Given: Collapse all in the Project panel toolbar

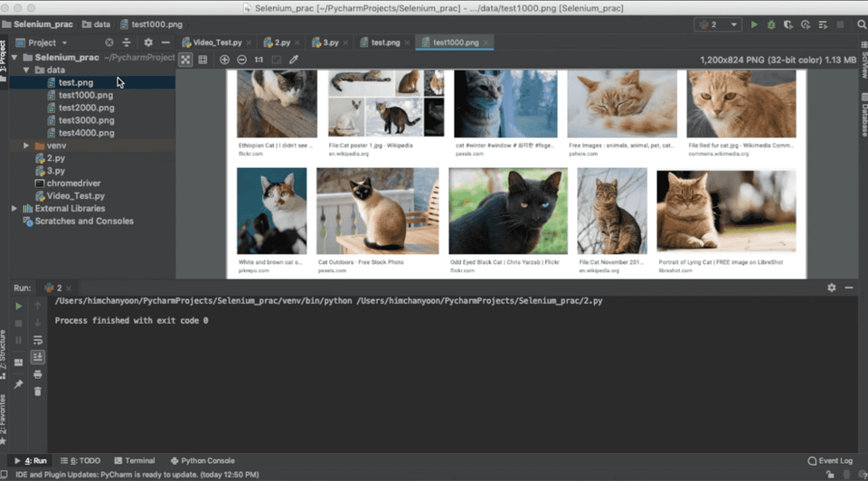Looking at the screenshot, I should (x=127, y=42).
